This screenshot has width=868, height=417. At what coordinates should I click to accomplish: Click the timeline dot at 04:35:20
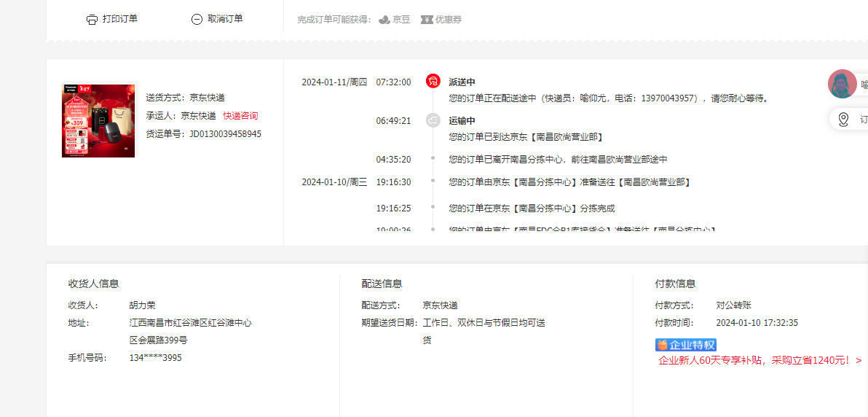point(433,158)
